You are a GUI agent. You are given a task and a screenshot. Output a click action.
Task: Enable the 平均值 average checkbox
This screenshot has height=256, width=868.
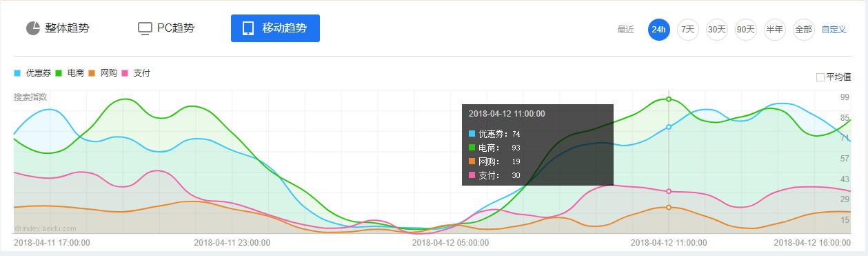[x=820, y=77]
